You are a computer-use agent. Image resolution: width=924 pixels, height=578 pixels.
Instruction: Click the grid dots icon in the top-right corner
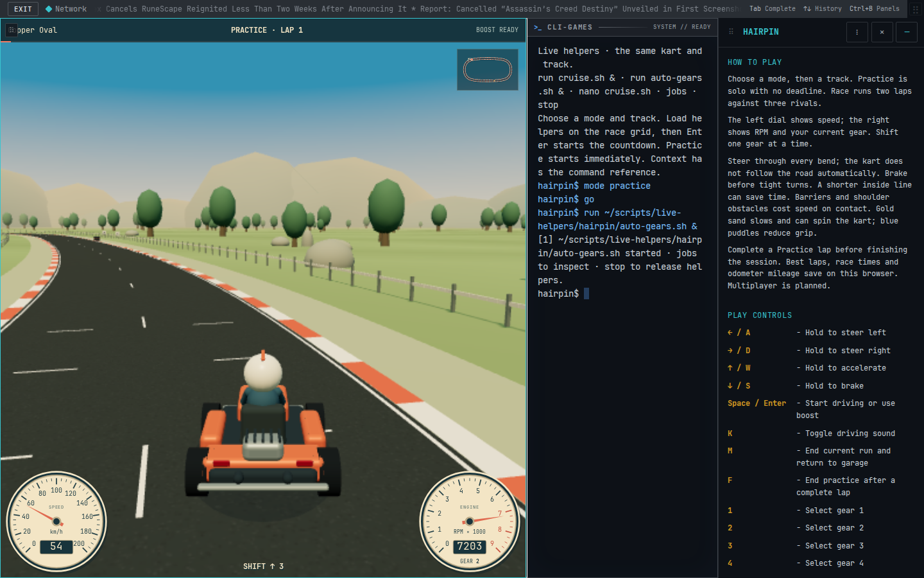click(x=916, y=9)
